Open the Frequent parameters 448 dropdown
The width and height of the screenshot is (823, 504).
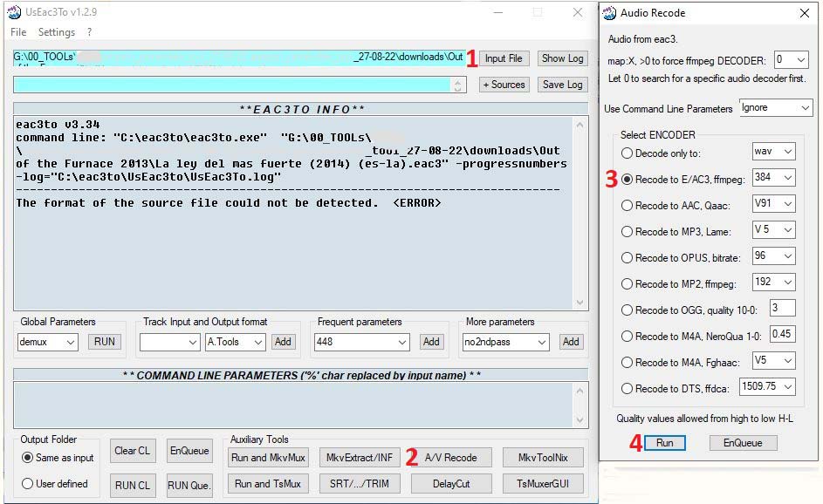(361, 342)
